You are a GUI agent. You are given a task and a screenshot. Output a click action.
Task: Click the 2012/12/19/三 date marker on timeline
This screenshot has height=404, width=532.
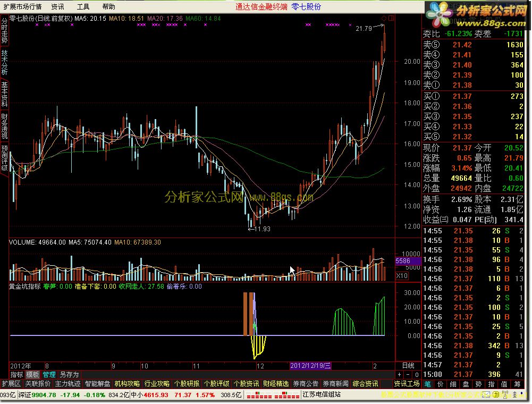(x=310, y=366)
